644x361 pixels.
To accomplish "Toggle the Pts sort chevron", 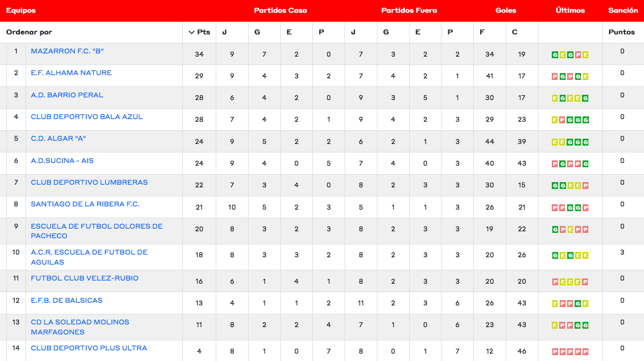I will (192, 32).
